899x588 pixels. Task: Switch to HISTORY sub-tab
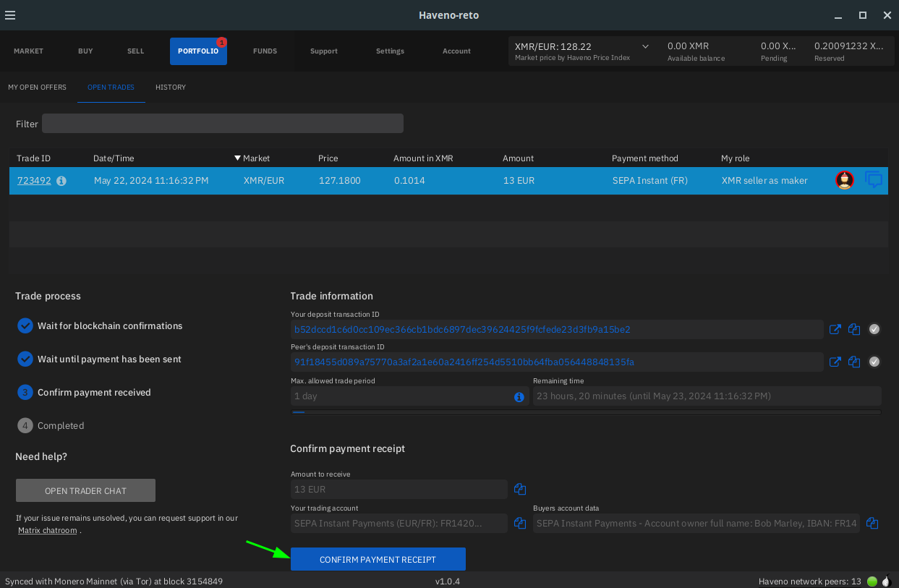click(x=171, y=88)
